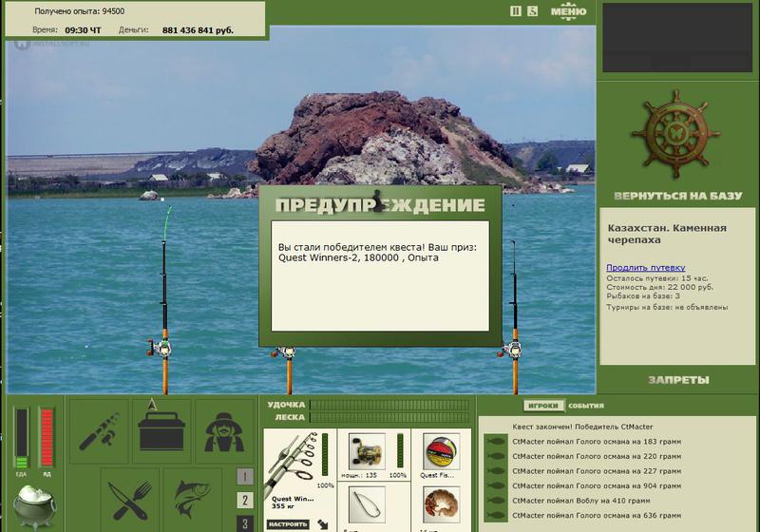Select the reel thumbnail

point(367,451)
